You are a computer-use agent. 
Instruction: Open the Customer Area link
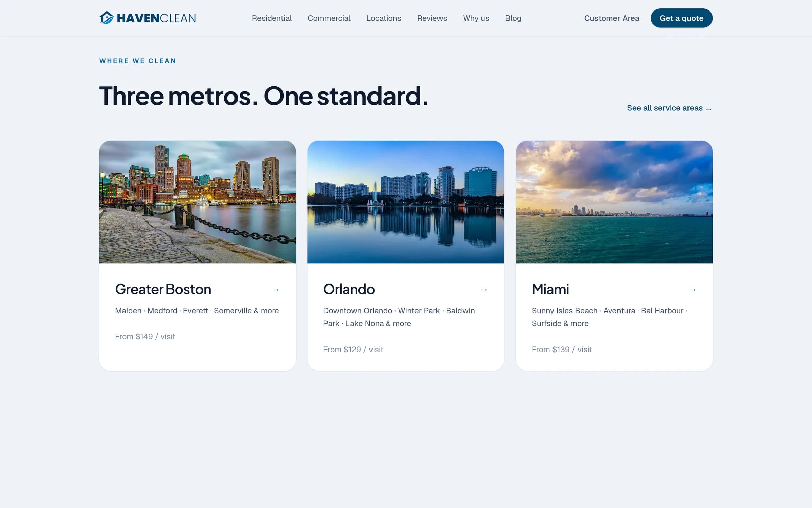(x=612, y=18)
